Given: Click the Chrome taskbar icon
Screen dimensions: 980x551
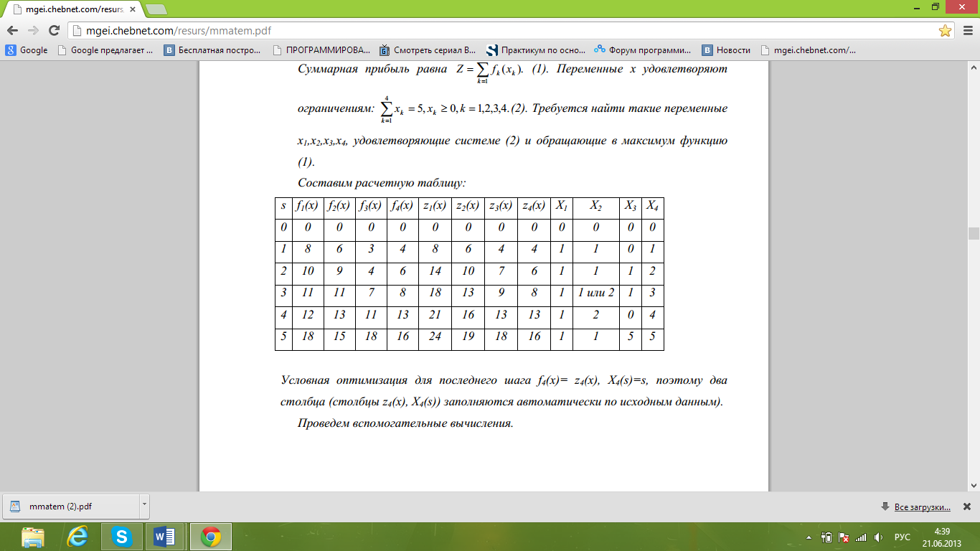Looking at the screenshot, I should [x=210, y=537].
